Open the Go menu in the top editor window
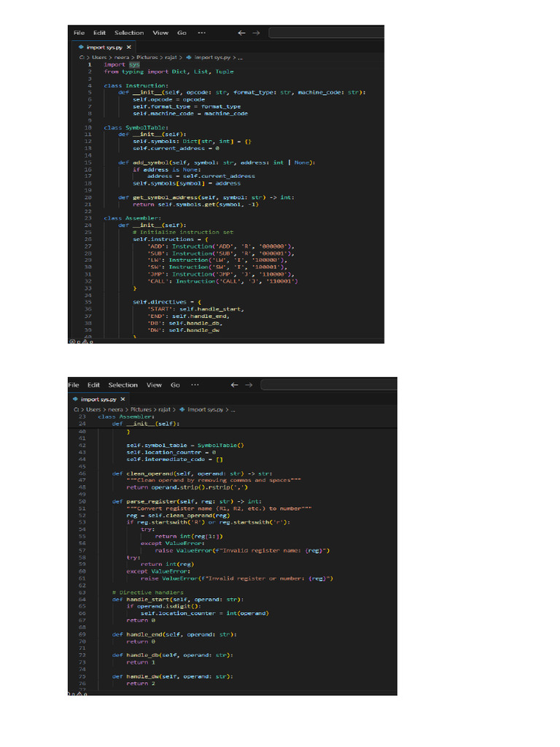The image size is (560, 747). pos(182,33)
